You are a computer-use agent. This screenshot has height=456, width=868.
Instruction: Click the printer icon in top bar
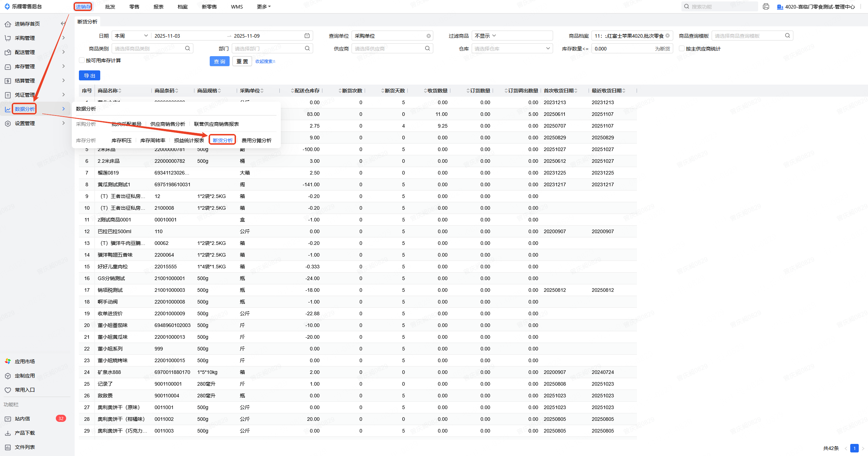766,7
